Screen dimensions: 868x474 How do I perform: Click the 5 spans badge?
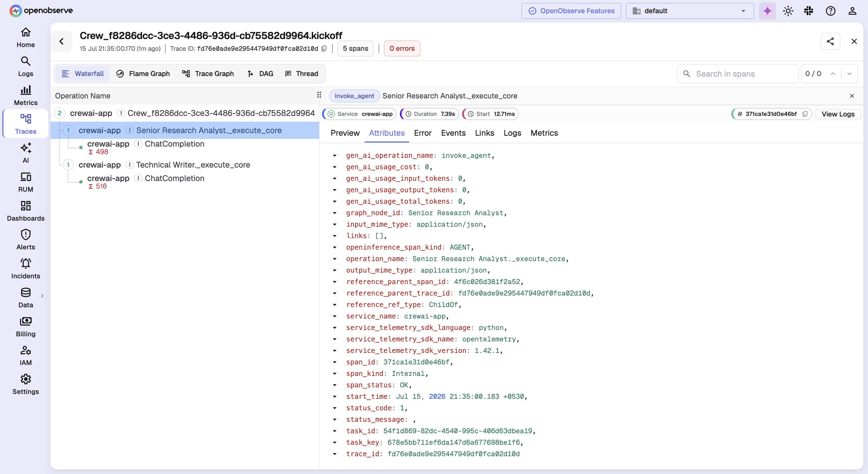355,48
